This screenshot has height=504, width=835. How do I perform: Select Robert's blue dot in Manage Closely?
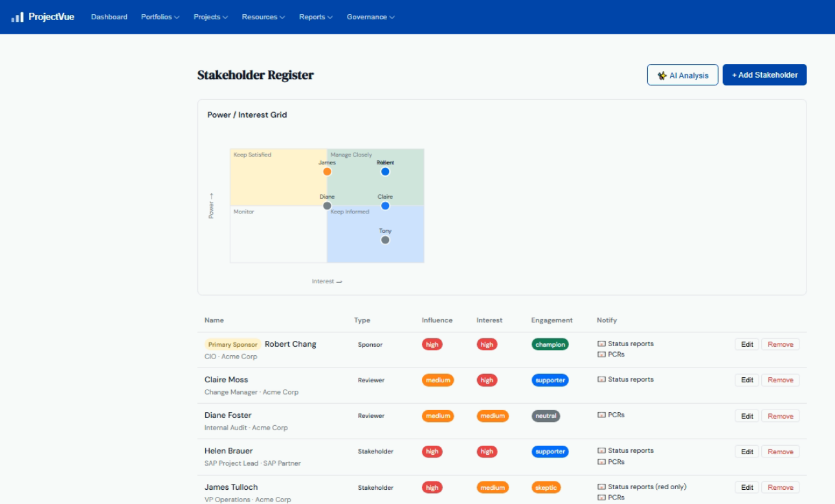coord(385,171)
